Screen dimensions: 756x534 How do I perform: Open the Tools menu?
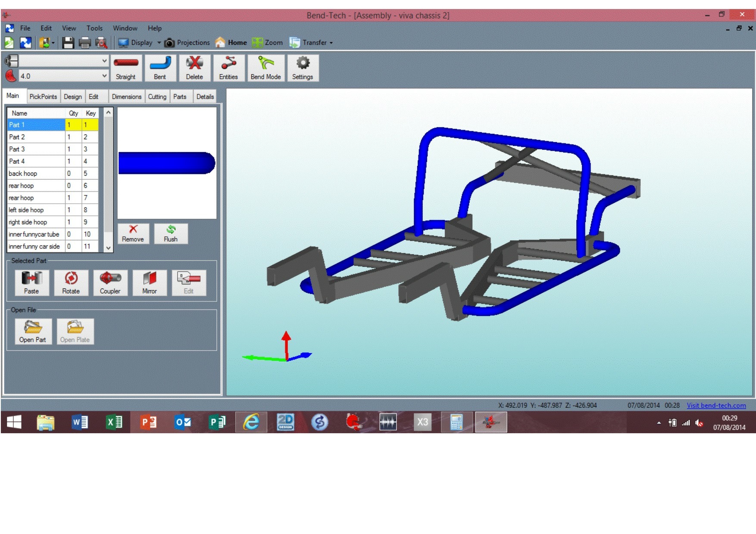pyautogui.click(x=94, y=28)
